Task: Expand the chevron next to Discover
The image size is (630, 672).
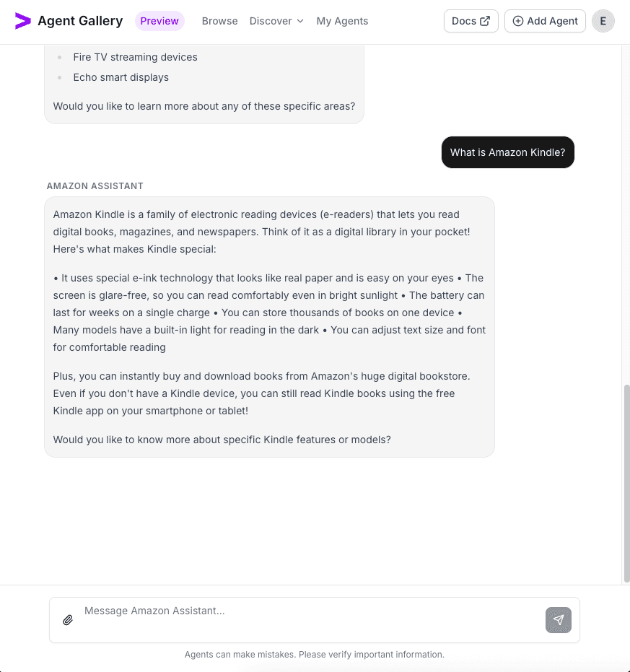Action: [299, 21]
